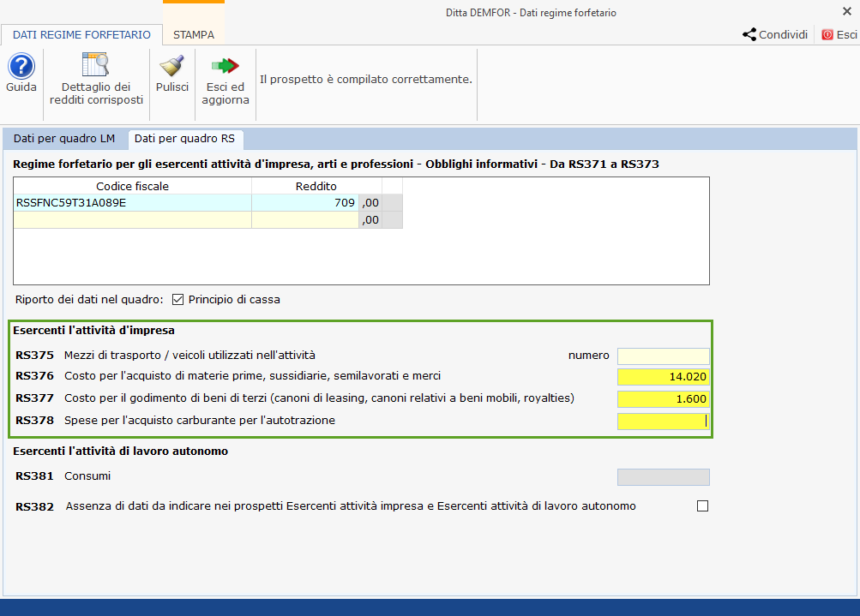Click the RS376 materie prime cost field
Image resolution: width=860 pixels, height=616 pixels.
663,377
